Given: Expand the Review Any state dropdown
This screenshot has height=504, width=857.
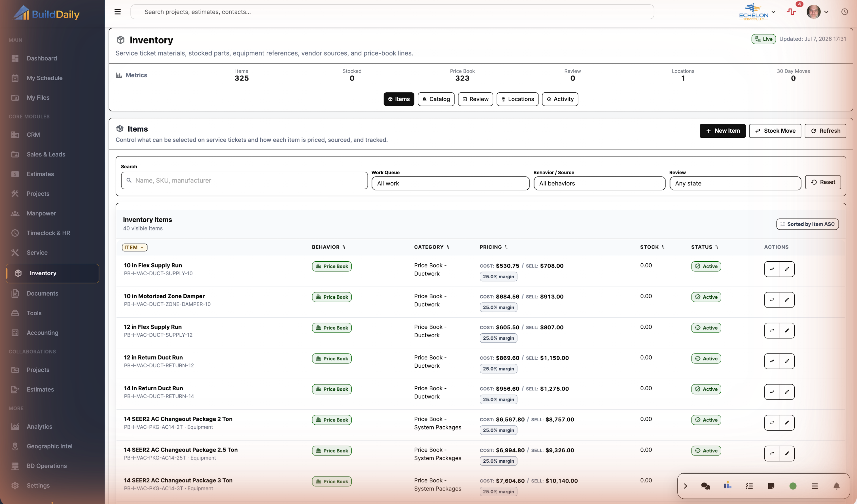Looking at the screenshot, I should [x=735, y=183].
